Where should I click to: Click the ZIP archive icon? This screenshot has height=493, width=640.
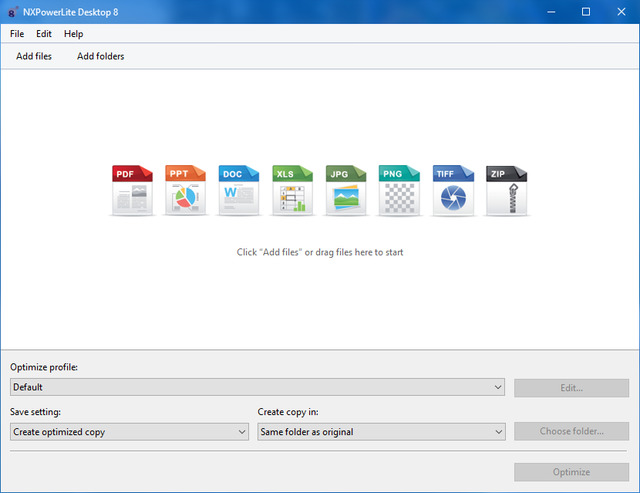point(506,191)
